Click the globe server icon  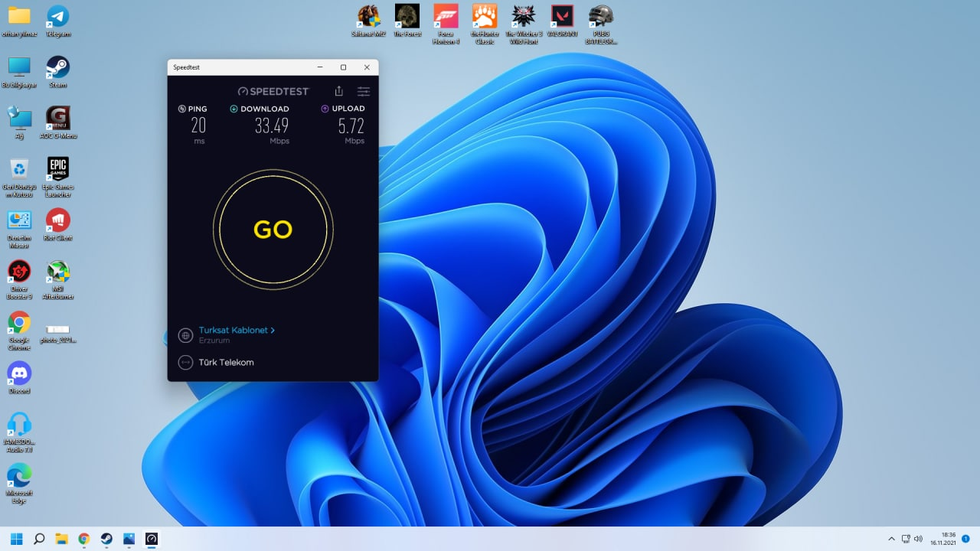(x=185, y=335)
